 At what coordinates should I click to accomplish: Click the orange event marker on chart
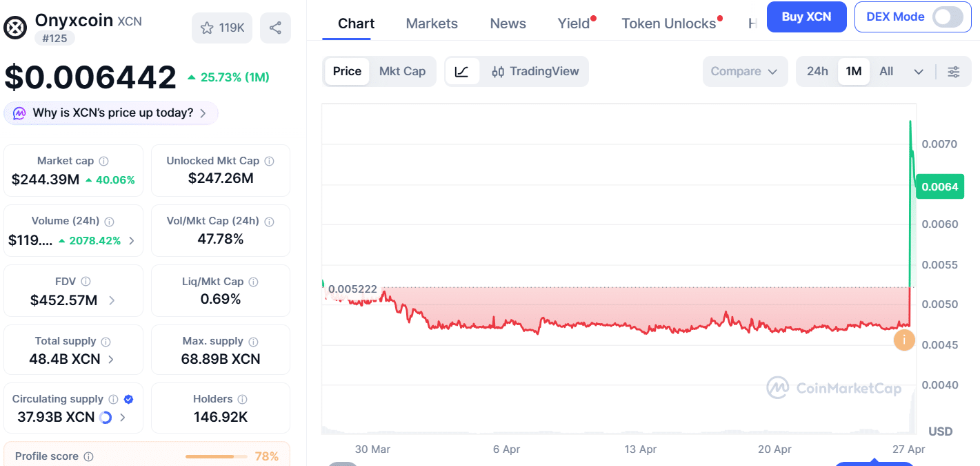click(x=904, y=340)
